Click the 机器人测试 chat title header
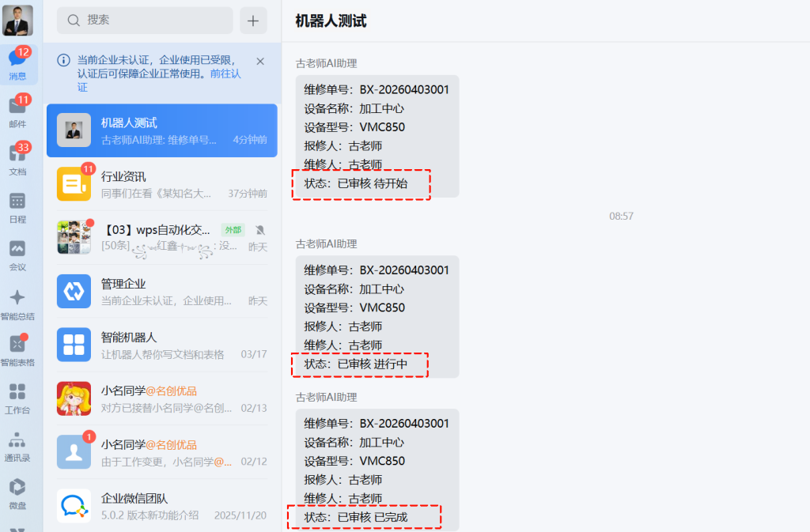 tap(331, 21)
